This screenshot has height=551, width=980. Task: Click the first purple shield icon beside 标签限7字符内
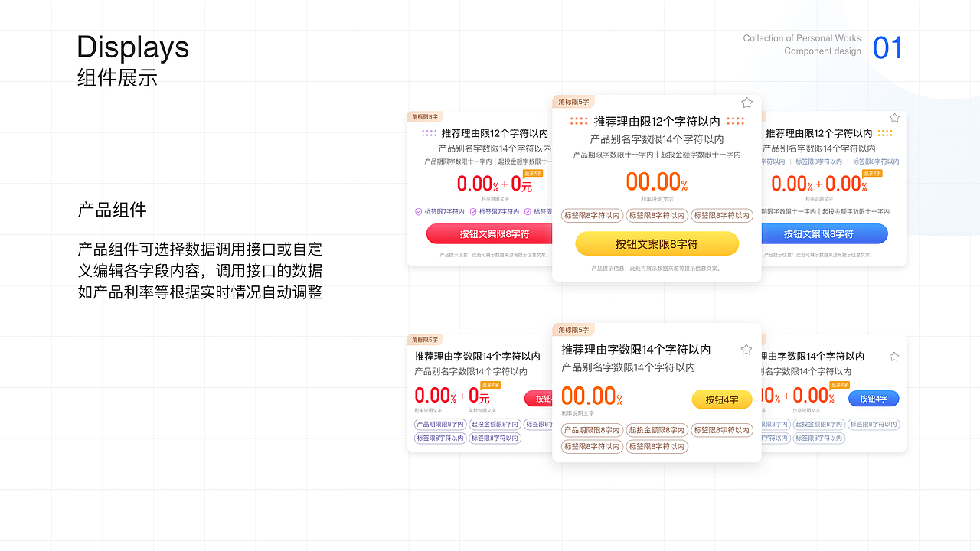tap(419, 212)
